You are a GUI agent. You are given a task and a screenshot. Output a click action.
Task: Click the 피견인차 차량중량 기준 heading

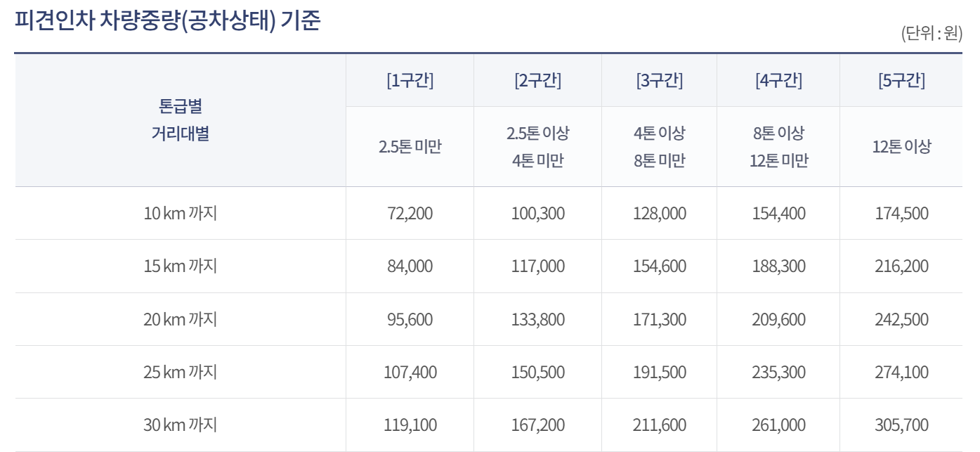167,21
